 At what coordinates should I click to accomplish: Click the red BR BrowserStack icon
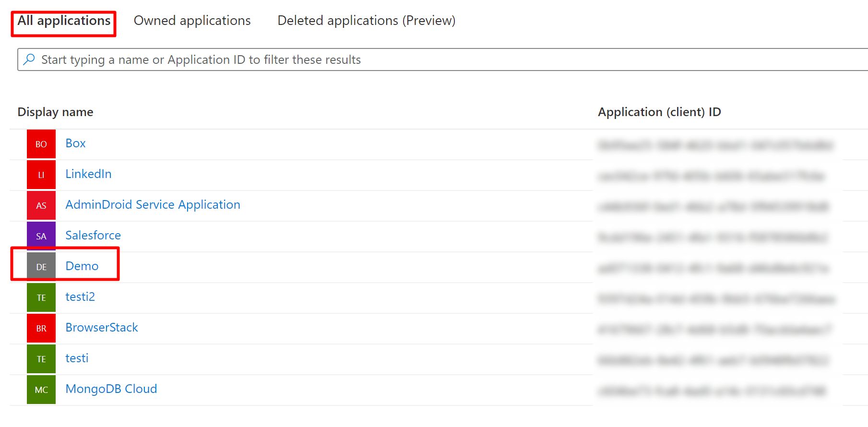pyautogui.click(x=41, y=328)
